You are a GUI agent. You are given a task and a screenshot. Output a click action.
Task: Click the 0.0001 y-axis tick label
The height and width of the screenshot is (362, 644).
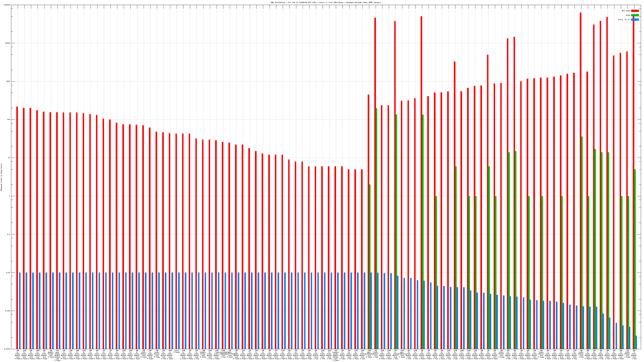[x=7, y=349]
